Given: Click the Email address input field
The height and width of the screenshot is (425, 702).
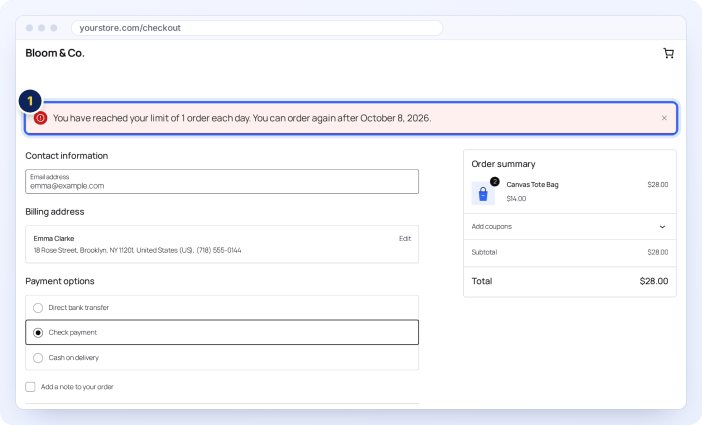Looking at the screenshot, I should click(x=222, y=181).
